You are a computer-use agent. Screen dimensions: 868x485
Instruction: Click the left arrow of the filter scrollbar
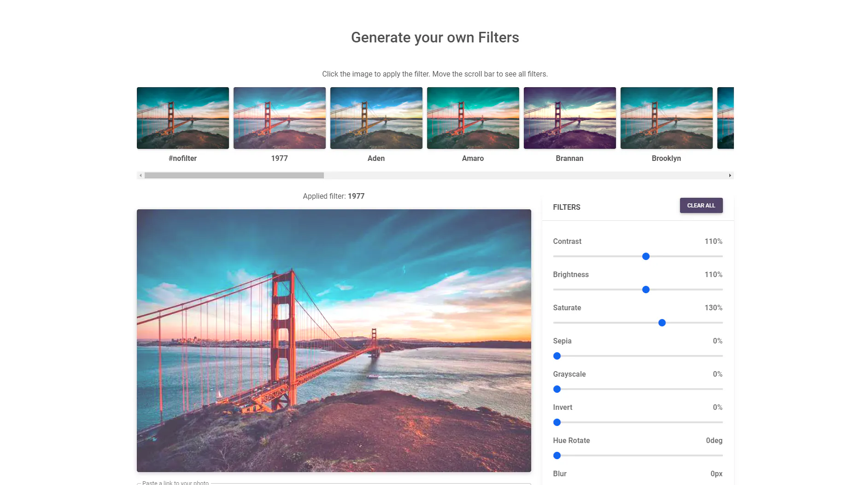[141, 176]
